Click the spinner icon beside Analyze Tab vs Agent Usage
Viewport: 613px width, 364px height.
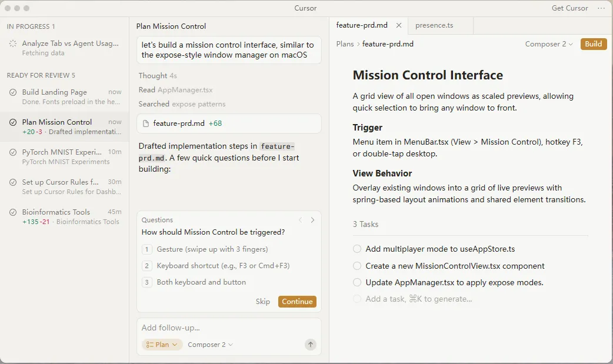13,44
